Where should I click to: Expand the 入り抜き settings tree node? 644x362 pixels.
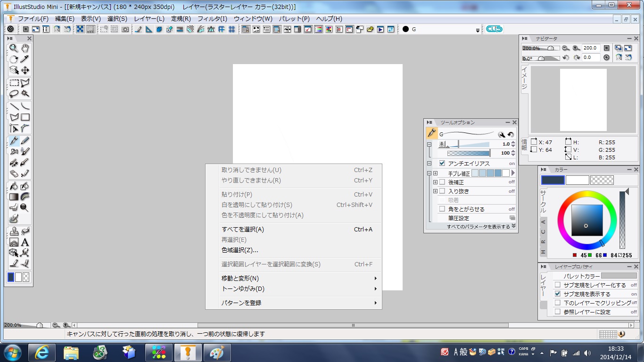coord(435,191)
